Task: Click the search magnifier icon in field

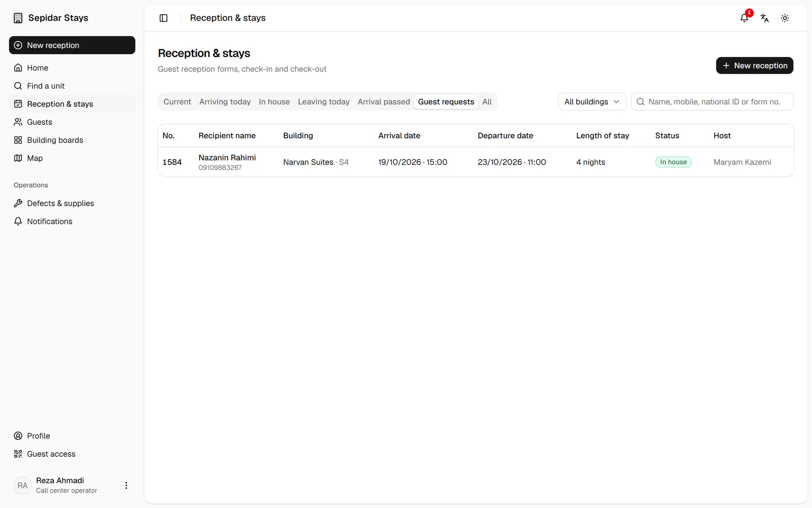Action: click(x=640, y=102)
